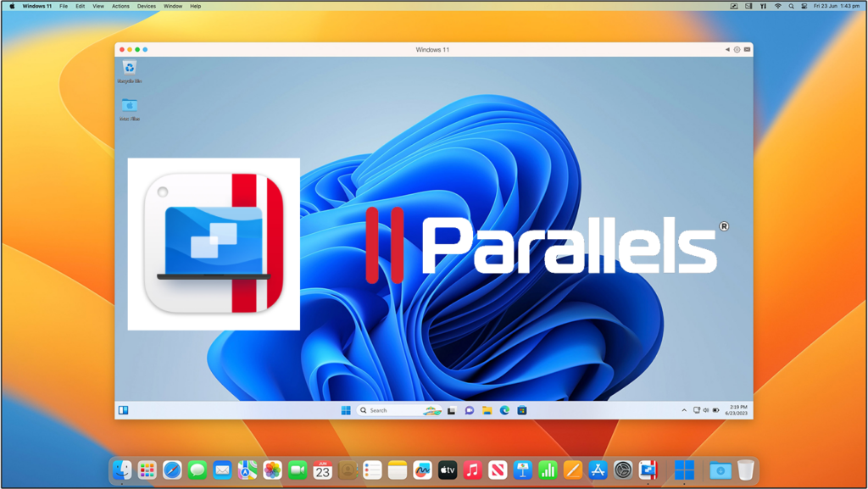
Task: Open the Actions menu
Action: coord(120,6)
